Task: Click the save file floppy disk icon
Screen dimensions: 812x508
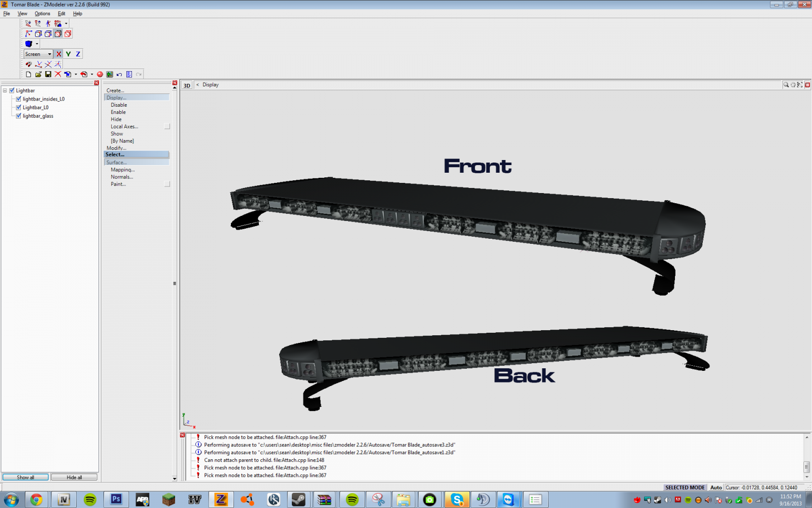Action: point(48,74)
